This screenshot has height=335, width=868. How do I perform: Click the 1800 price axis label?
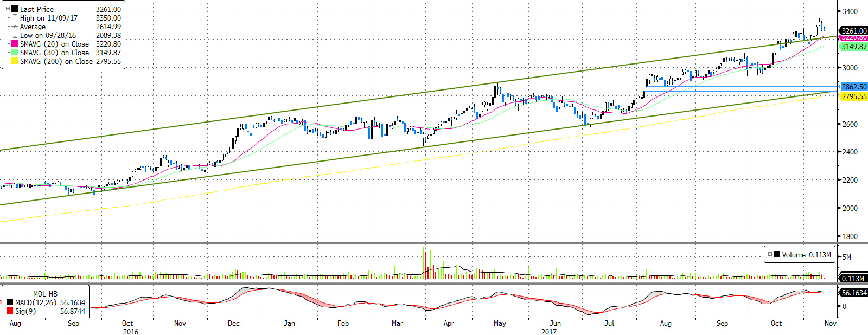pos(850,236)
